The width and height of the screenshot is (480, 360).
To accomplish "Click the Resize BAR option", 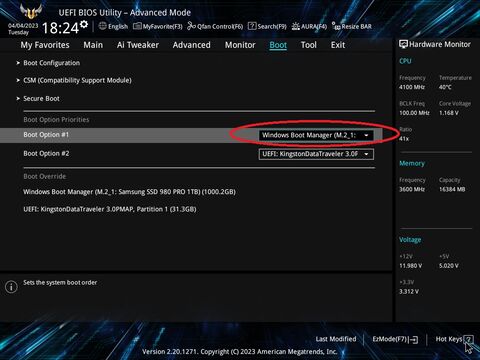I will [x=352, y=26].
